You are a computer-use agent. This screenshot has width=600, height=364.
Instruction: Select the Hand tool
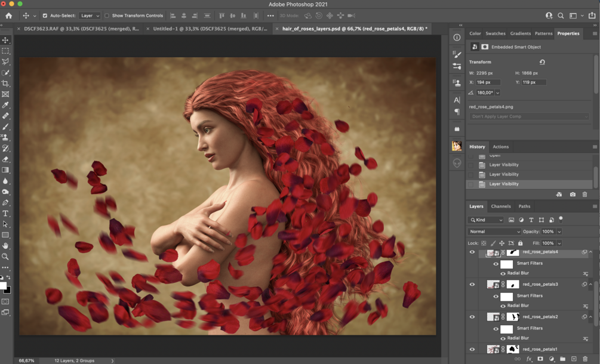coord(5,246)
